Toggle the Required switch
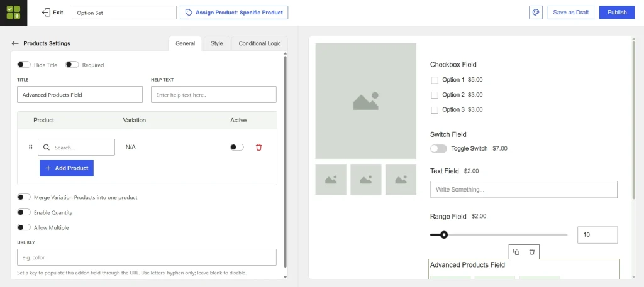Image resolution: width=644 pixels, height=287 pixels. (x=72, y=65)
